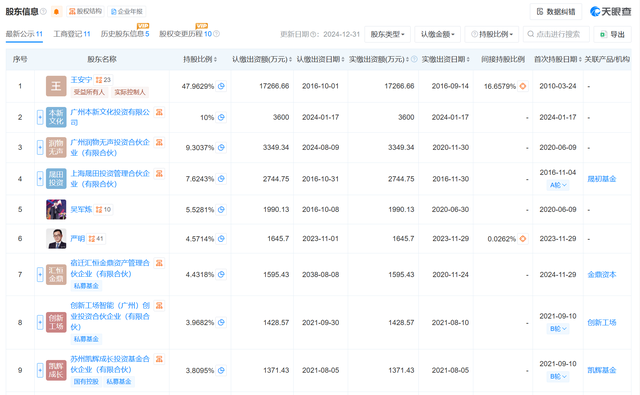This screenshot has height=395, width=640.
Task: Click pie chart icon beside 3.8095%
Action: coord(221,371)
